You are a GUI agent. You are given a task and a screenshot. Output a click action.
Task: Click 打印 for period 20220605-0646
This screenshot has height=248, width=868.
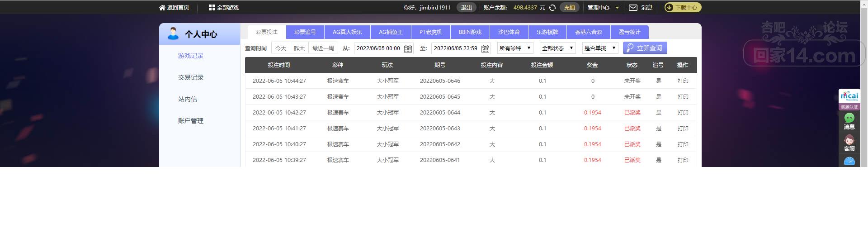(x=683, y=81)
